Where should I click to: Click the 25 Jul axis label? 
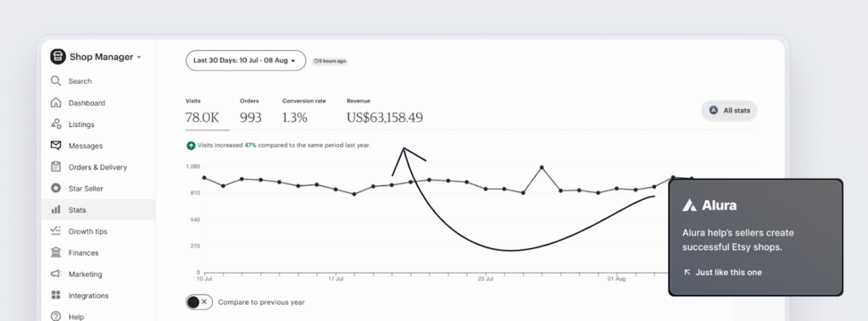486,279
